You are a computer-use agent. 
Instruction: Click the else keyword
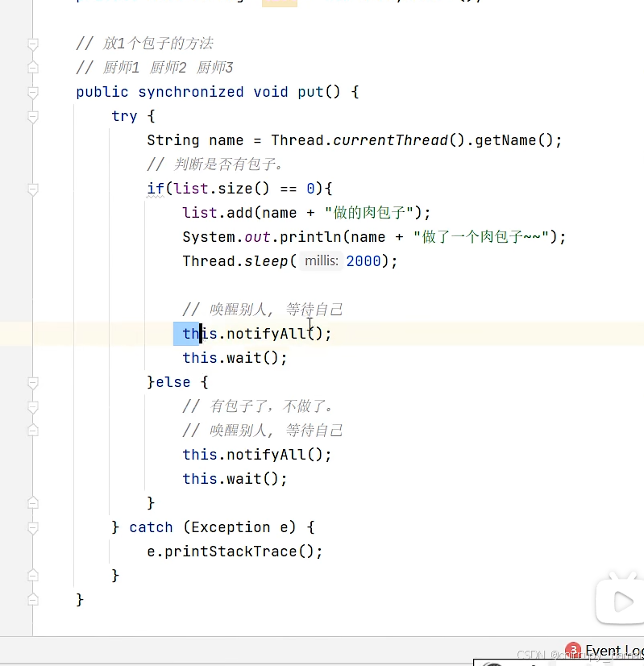pyautogui.click(x=172, y=382)
